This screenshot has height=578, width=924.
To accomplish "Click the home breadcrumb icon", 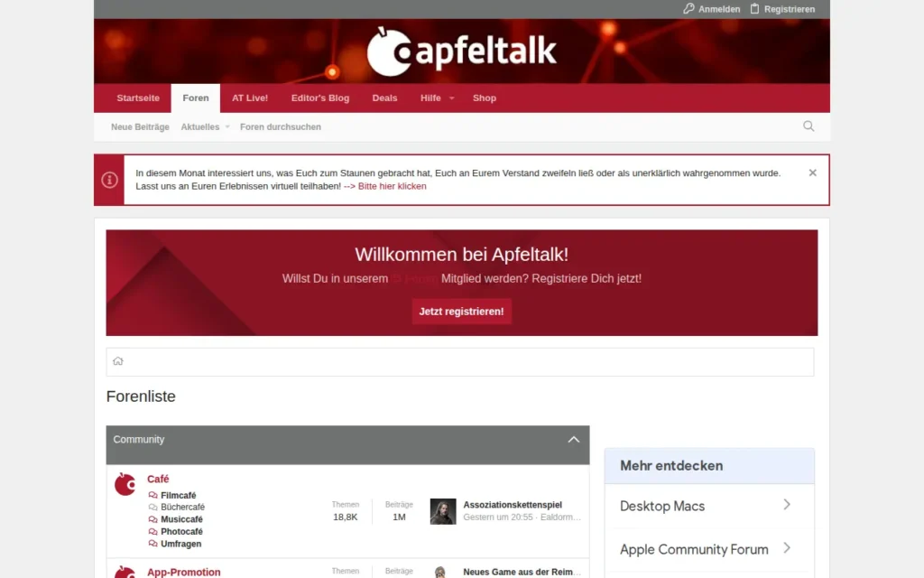I will click(x=118, y=361).
